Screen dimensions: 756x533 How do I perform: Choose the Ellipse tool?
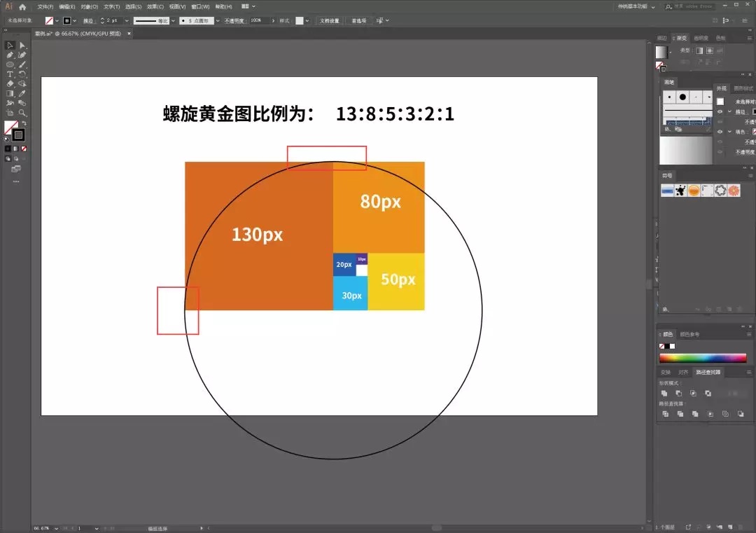10,64
